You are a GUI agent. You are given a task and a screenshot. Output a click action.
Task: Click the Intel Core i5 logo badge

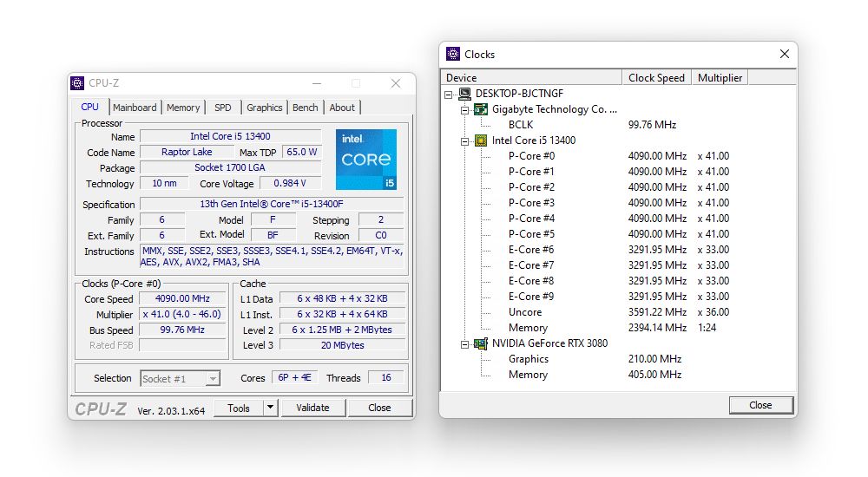tap(366, 160)
